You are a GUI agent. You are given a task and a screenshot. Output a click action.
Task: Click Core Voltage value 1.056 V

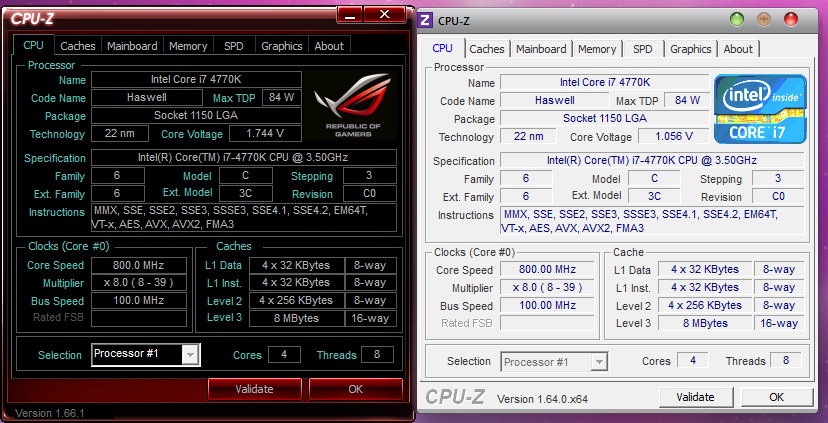click(674, 136)
